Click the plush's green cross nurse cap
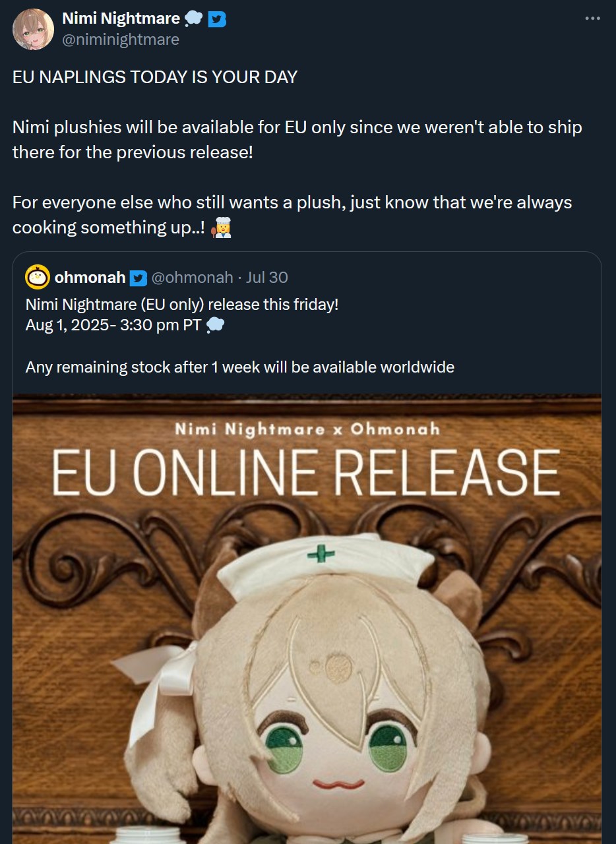This screenshot has height=844, width=616. 320,559
